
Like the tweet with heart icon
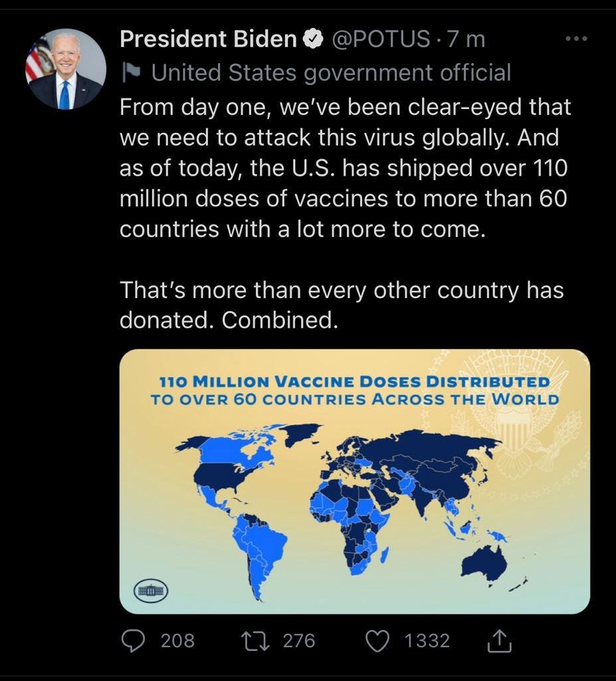pyautogui.click(x=377, y=642)
